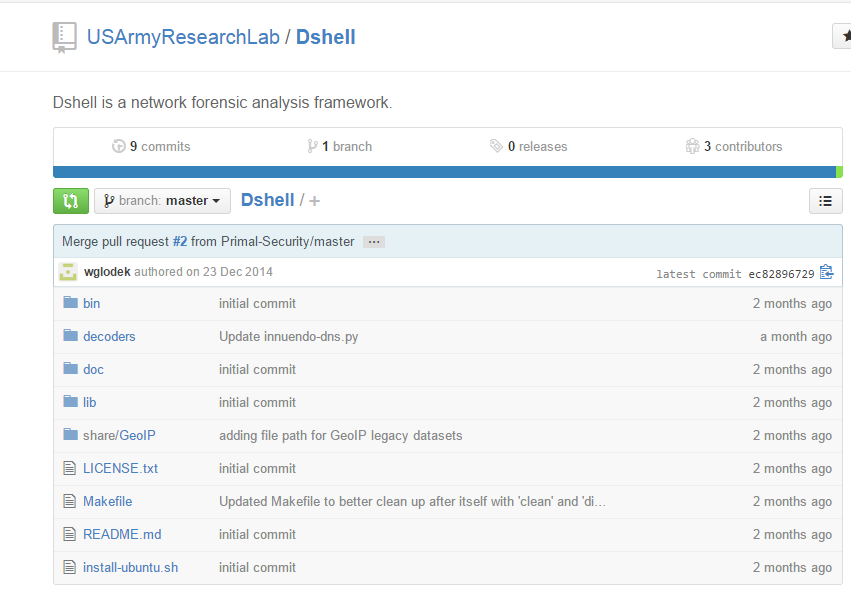Click the doc folder icon

point(71,368)
